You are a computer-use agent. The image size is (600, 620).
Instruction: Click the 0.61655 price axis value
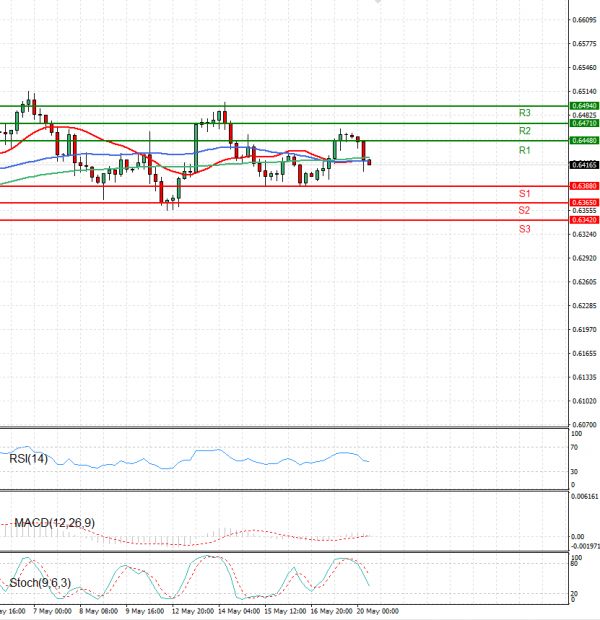point(585,353)
